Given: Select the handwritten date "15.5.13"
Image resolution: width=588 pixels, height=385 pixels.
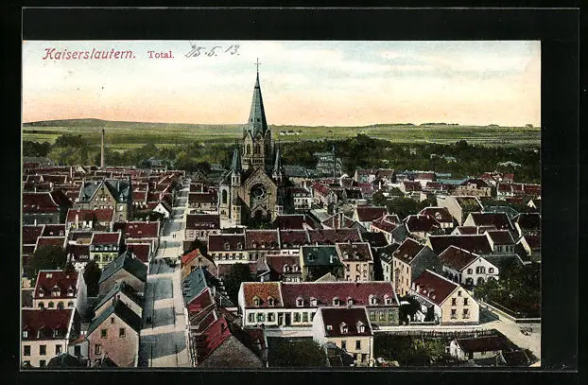Looking at the screenshot, I should point(212,51).
